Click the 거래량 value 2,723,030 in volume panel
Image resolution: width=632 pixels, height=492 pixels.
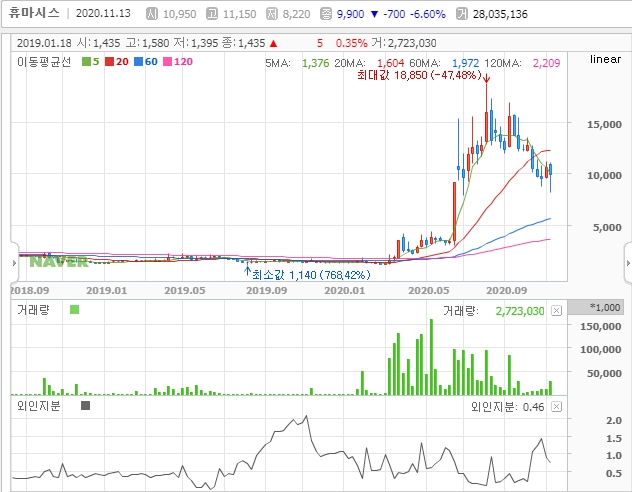click(x=520, y=311)
